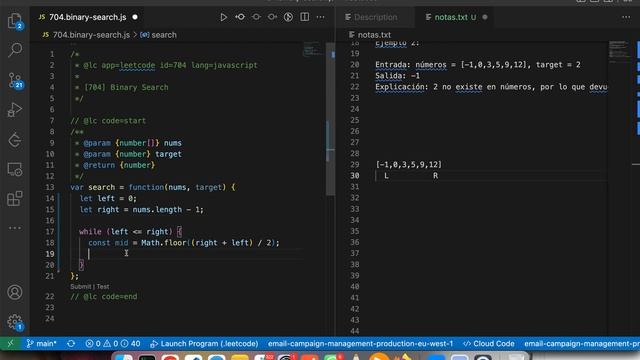The image size is (640, 360).
Task: Click the Test CodeLens link
Action: (x=103, y=287)
